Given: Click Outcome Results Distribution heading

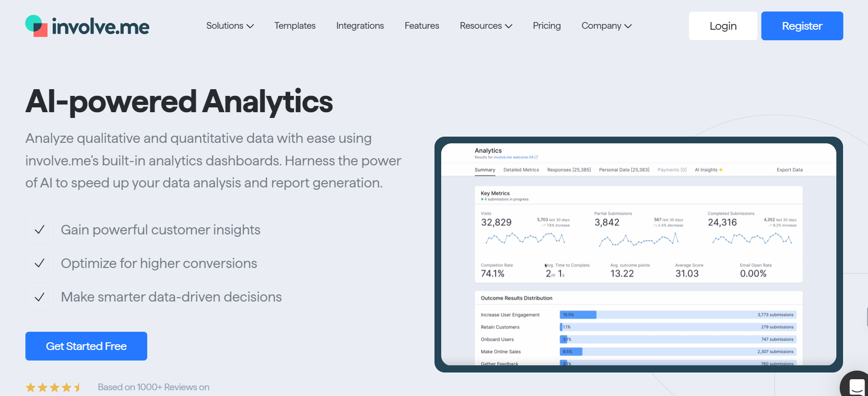Looking at the screenshot, I should click(x=516, y=298).
